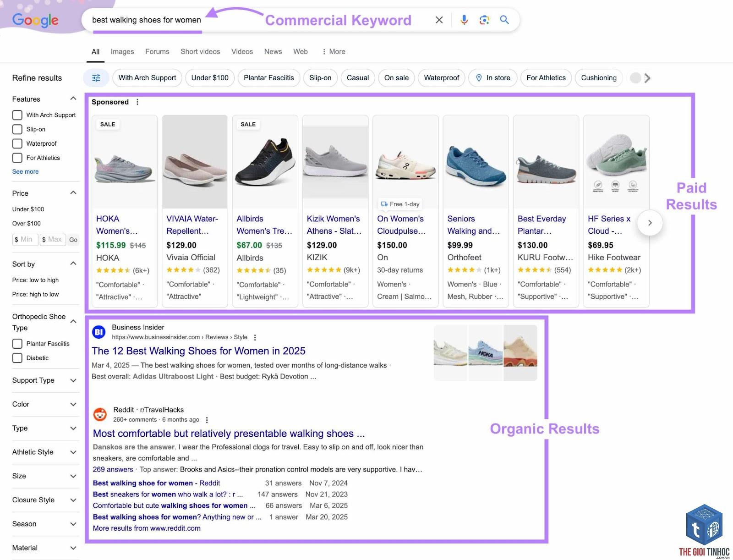Open More results from www.reddit.com

[x=147, y=528]
